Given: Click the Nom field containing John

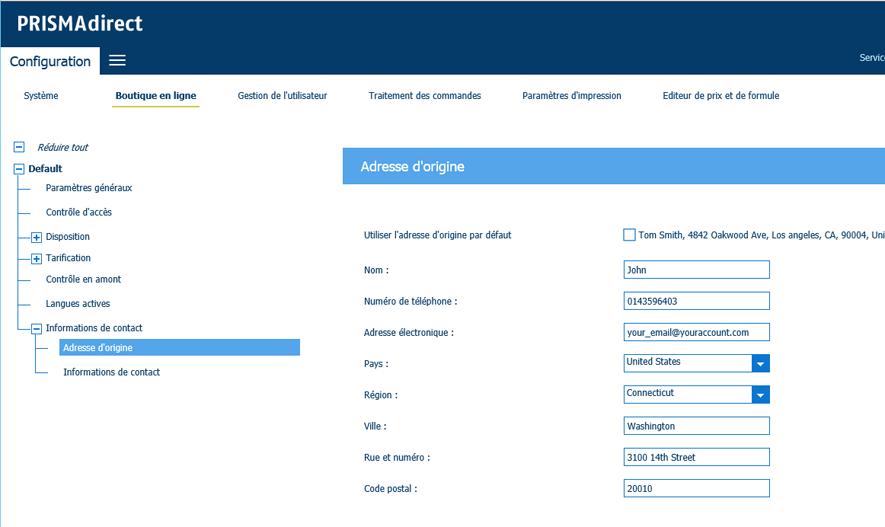Looking at the screenshot, I should pyautogui.click(x=696, y=270).
